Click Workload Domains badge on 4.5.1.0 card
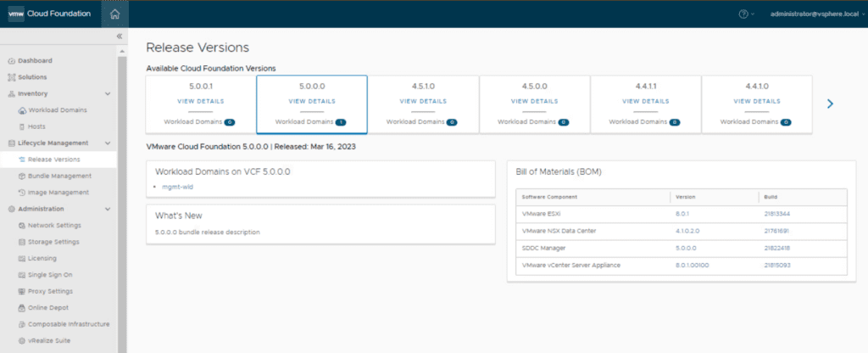Viewport: 868px width, 353px height. point(452,122)
